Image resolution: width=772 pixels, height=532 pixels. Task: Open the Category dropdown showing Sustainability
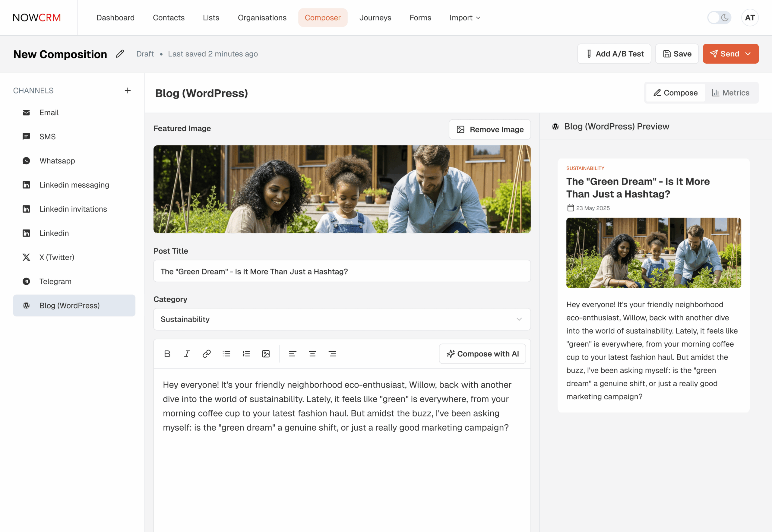pos(342,319)
